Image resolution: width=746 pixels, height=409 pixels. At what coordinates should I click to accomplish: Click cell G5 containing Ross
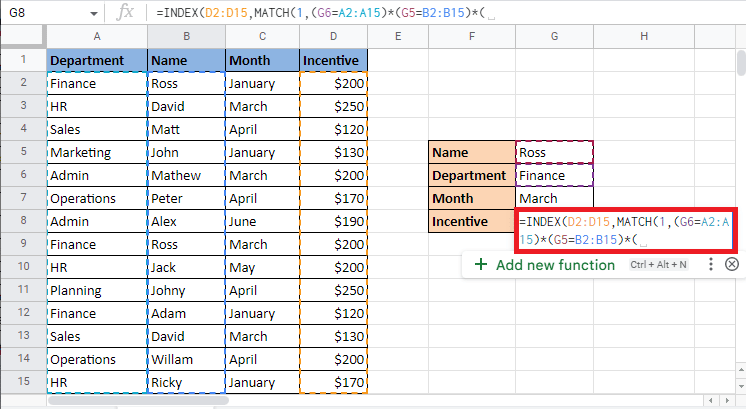point(554,152)
